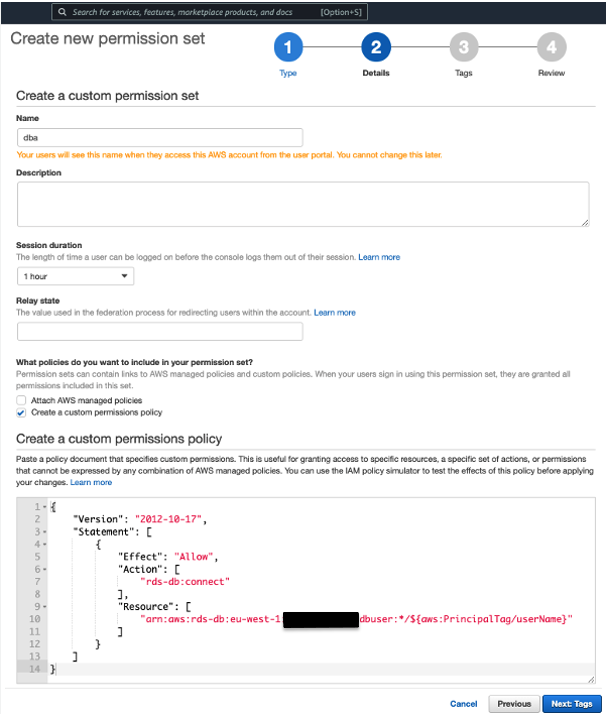Click the step 1 Type circle

(x=288, y=47)
